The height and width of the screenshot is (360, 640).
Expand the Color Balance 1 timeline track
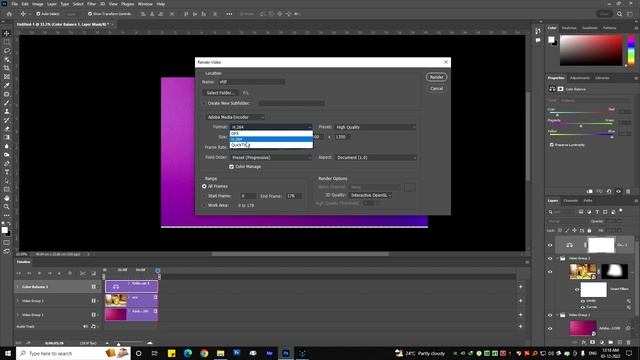18,287
